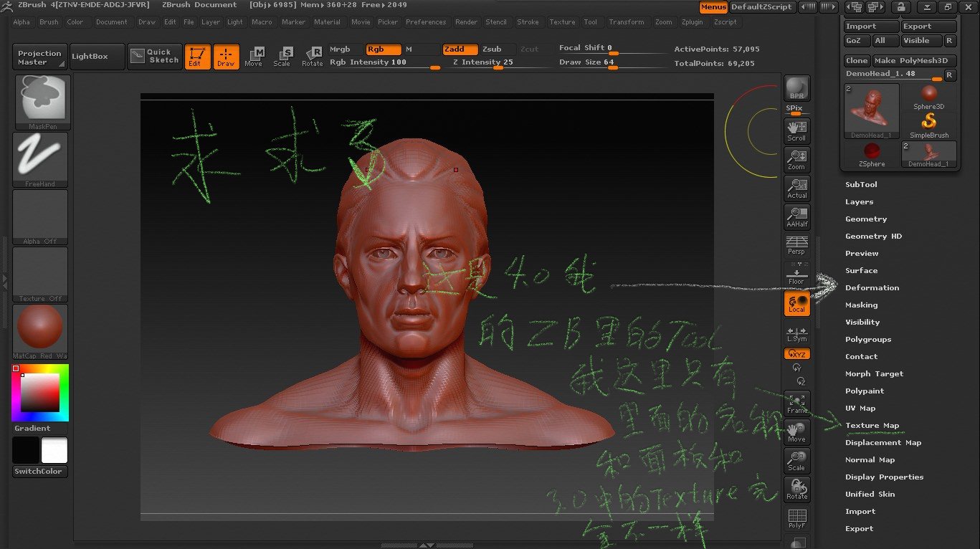The image size is (980, 549).
Task: Open the Alpha Off selector
Action: (40, 216)
